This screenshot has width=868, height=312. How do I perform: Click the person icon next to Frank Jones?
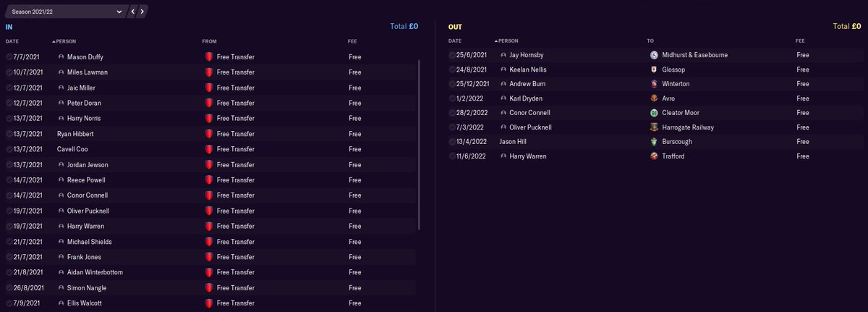61,257
